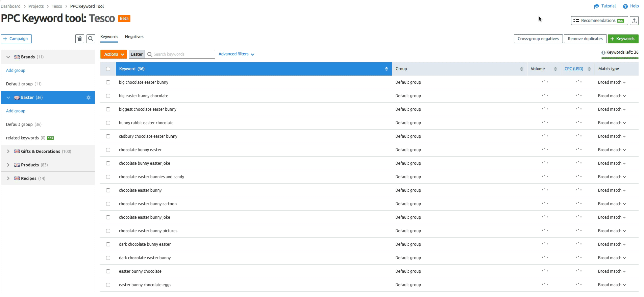The width and height of the screenshot is (644, 297).
Task: Click Volume loading dots for big chocolate easter bunny
Action: click(545, 82)
